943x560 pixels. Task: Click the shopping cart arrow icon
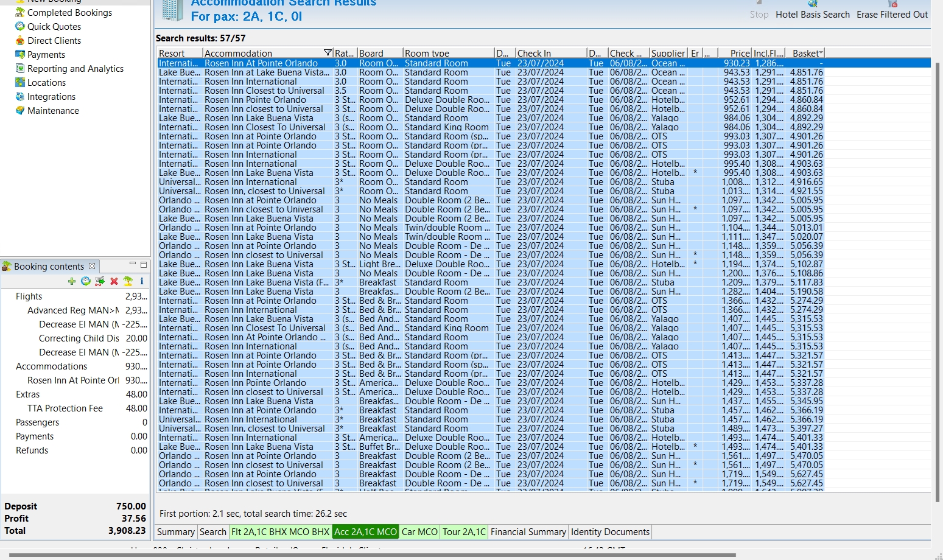[100, 281]
